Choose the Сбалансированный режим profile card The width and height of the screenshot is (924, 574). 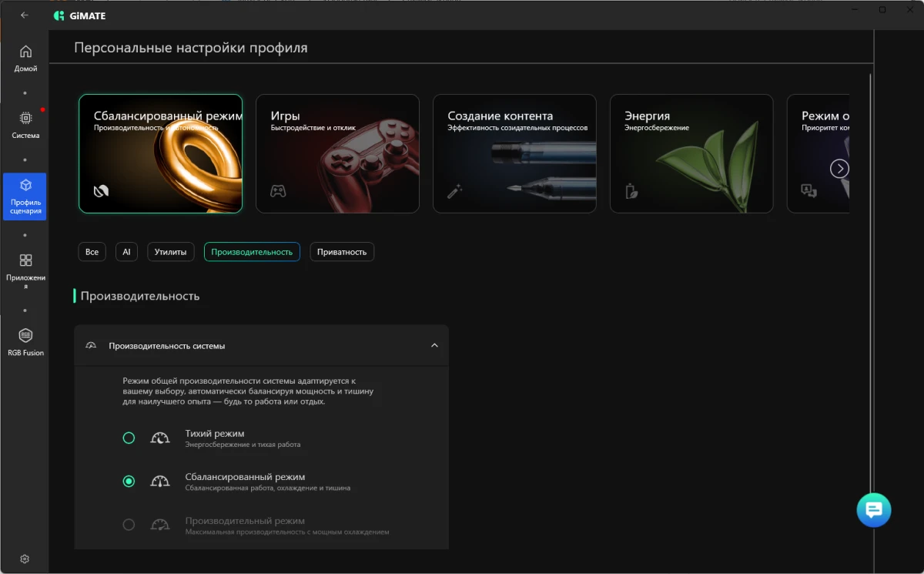click(x=160, y=153)
